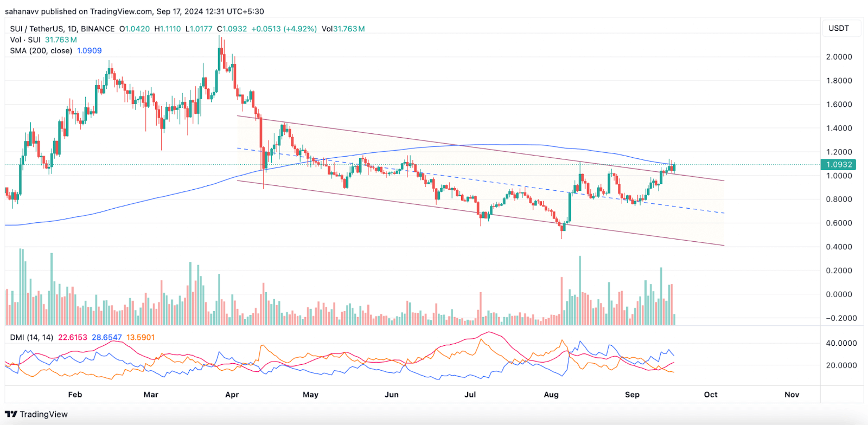Click the −0.2000 price axis label
The height and width of the screenshot is (425, 868).
coord(841,318)
